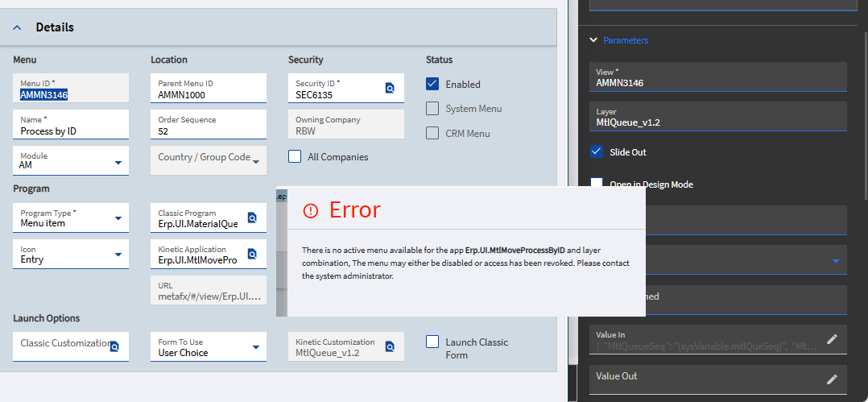
Task: Uncheck the Slide Out checkbox
Action: [x=596, y=151]
